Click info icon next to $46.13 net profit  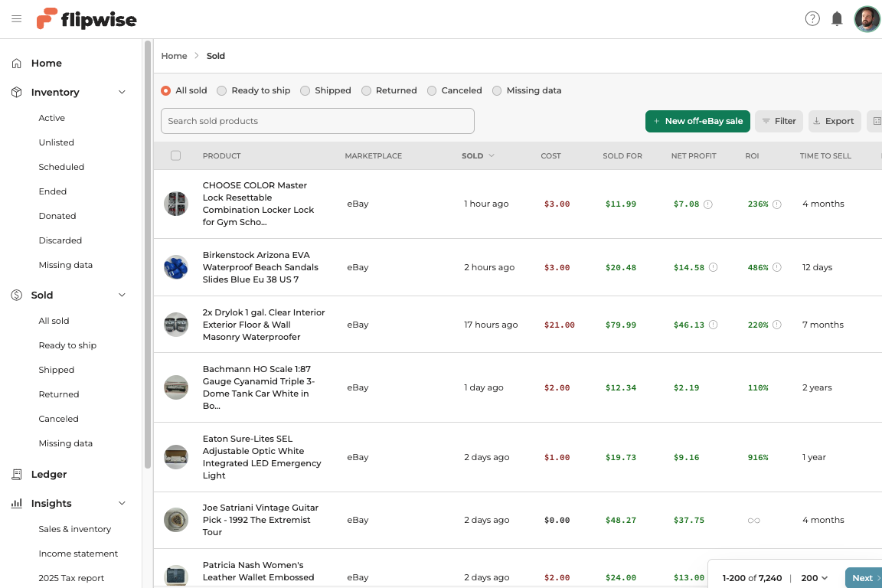pos(714,325)
